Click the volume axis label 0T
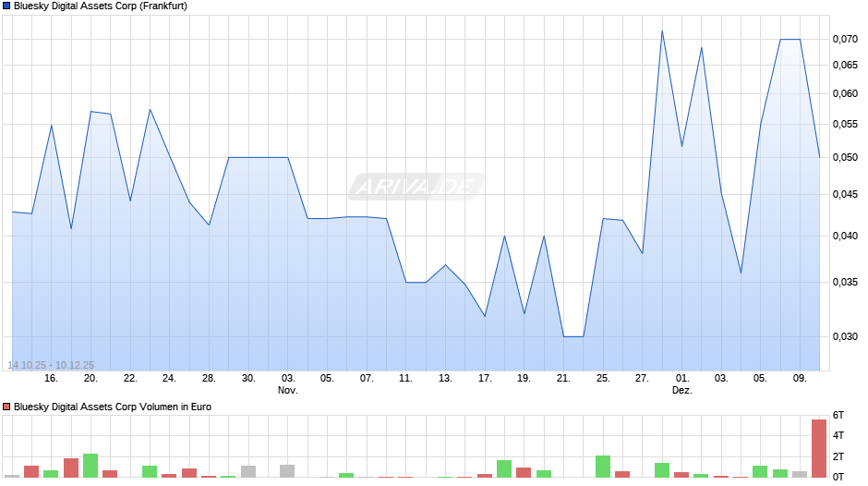 [x=838, y=477]
